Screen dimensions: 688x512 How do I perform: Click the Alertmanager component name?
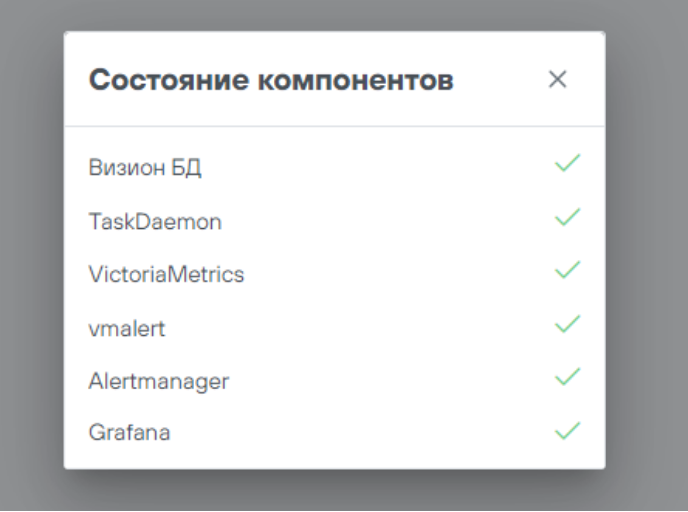pos(159,381)
